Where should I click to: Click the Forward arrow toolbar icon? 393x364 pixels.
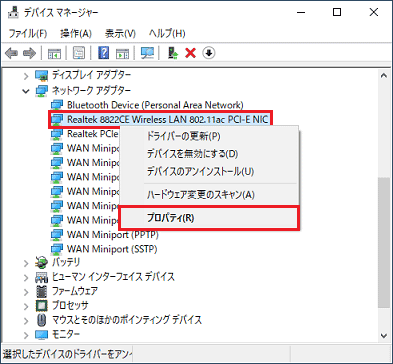click(29, 53)
